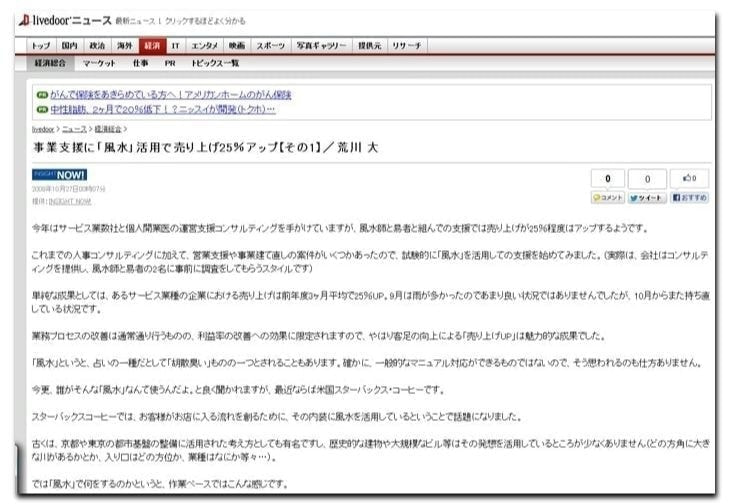Select the 仕事 sub-tab

click(x=141, y=63)
